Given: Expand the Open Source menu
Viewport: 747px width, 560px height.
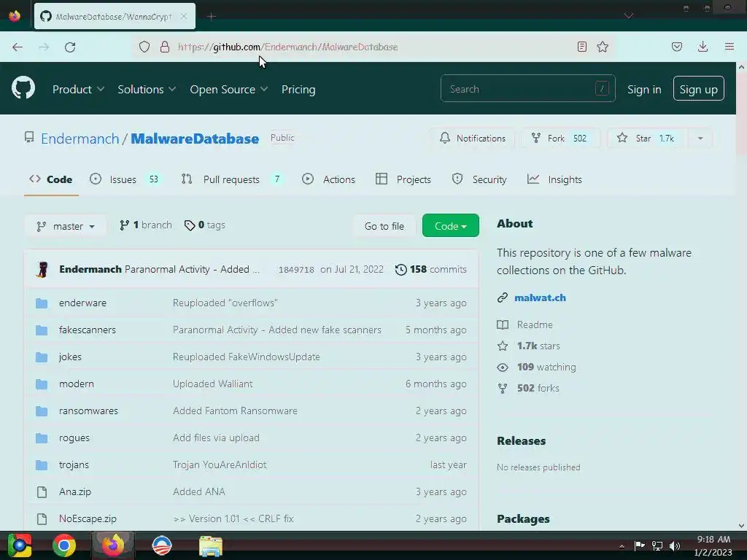Looking at the screenshot, I should pos(228,90).
